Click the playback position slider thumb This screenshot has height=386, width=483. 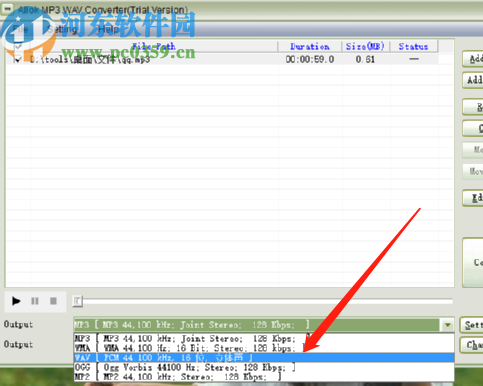coord(78,301)
